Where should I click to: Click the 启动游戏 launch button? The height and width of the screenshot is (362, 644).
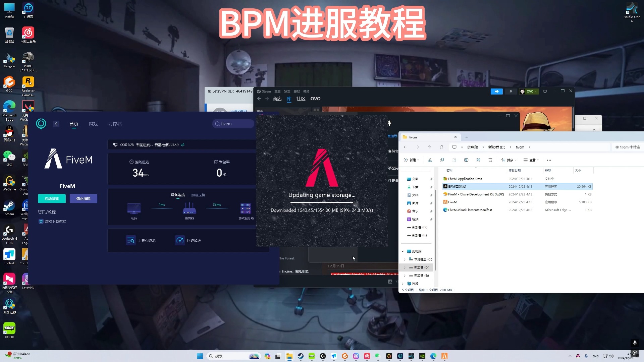tap(52, 199)
